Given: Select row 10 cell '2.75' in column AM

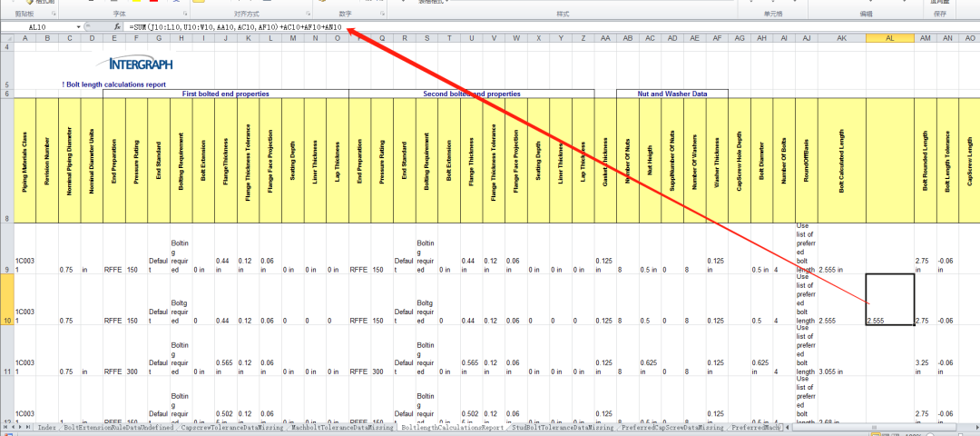Looking at the screenshot, I should click(x=926, y=299).
